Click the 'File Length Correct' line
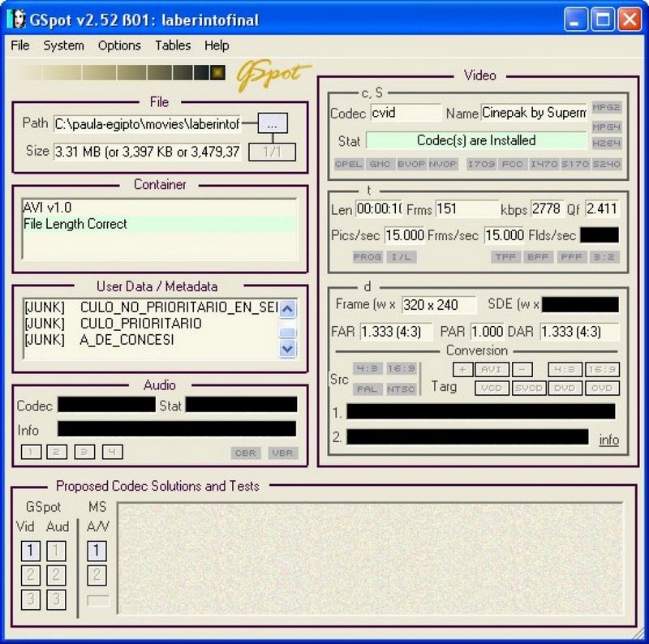Viewport: 649px width, 644px height. tap(159, 224)
